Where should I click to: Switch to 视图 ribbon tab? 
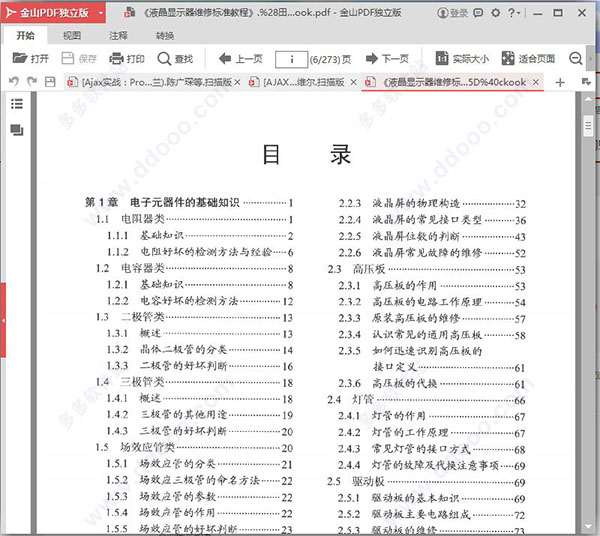pyautogui.click(x=72, y=36)
